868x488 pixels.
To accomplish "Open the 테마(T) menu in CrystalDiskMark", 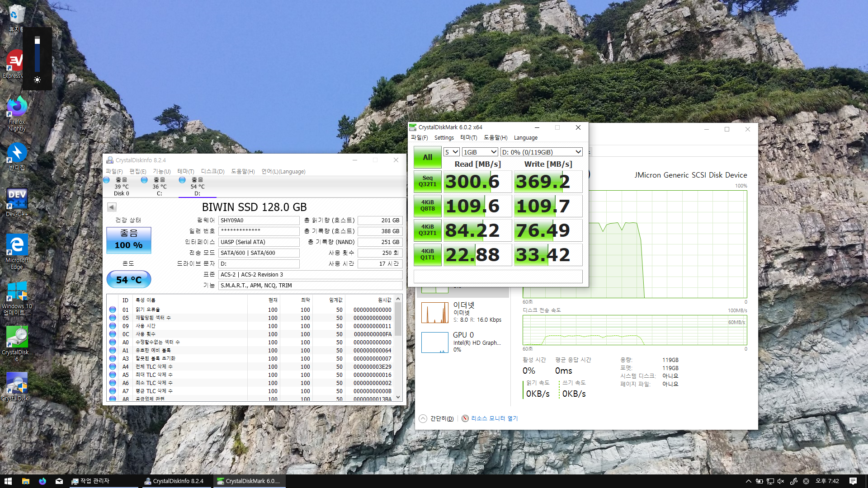I will tap(469, 138).
